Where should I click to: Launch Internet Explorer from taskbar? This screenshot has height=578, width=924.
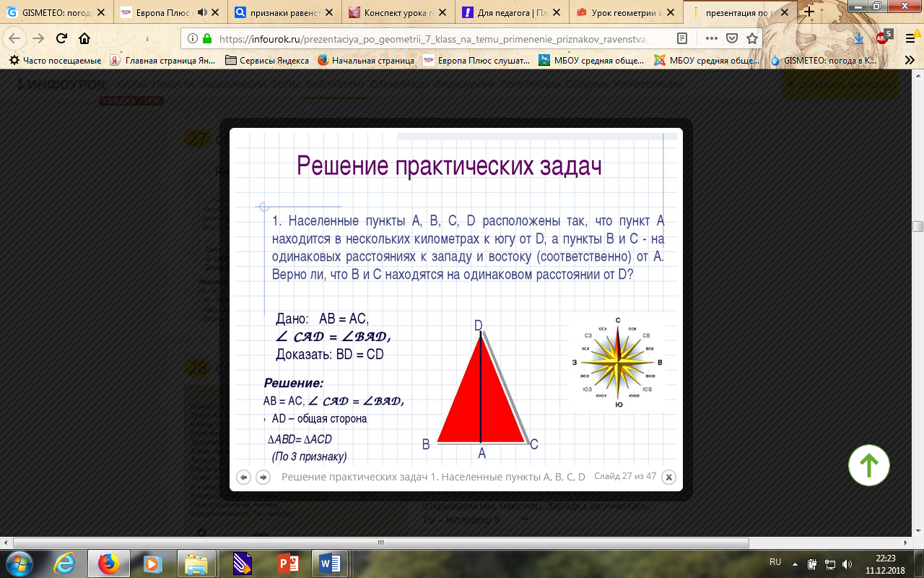tap(66, 564)
